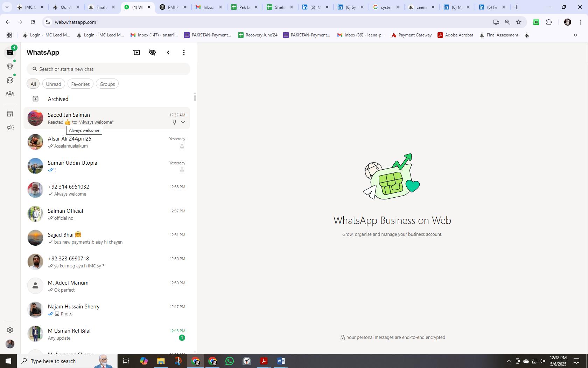This screenshot has height=368, width=588.
Task: Click Sajjad Bhai profile picture
Action: [x=35, y=238]
